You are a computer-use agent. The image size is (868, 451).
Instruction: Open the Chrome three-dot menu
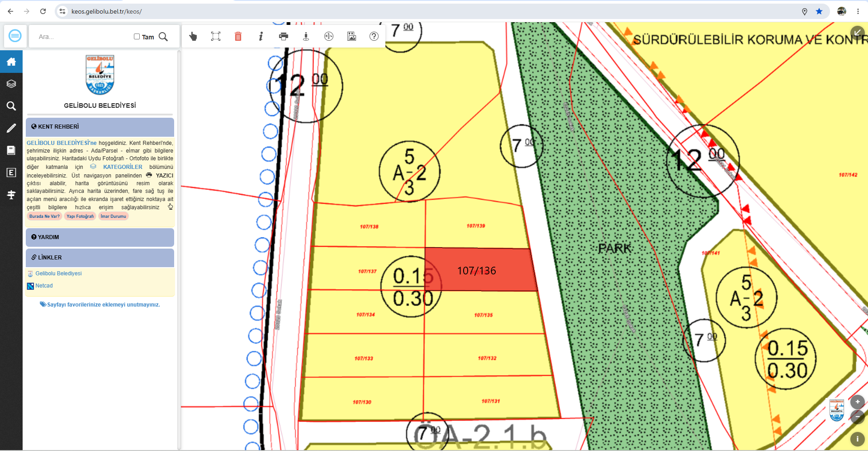(858, 11)
